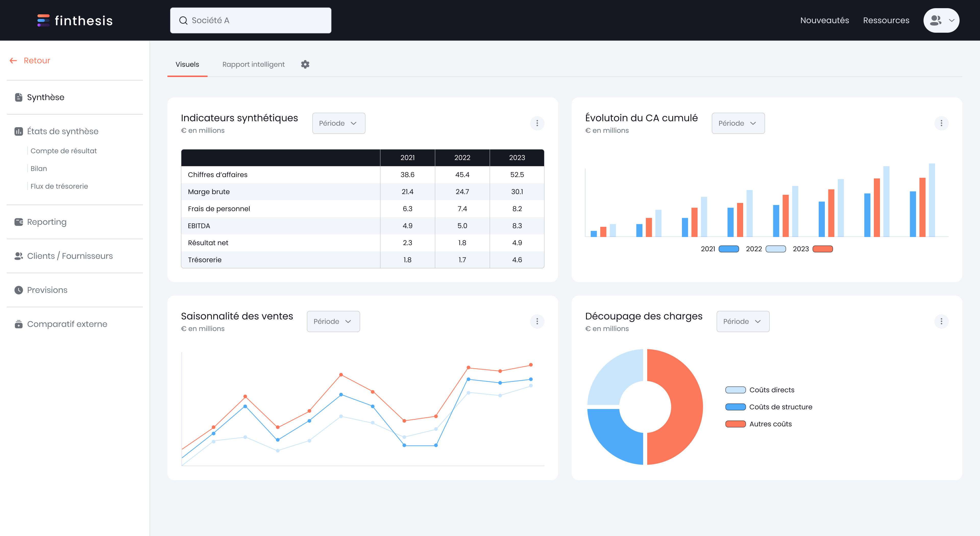Click the 8.3 EBITDA value for 2023
The image size is (980, 536).
click(517, 226)
